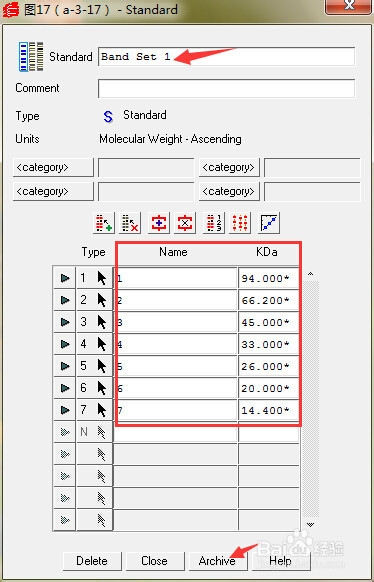
Task: Click the type cursor cell of row 5
Action: [94, 366]
